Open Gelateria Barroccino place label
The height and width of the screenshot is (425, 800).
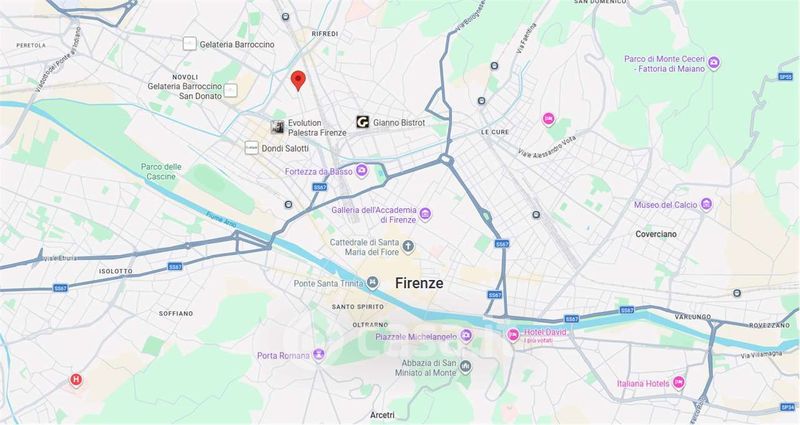click(x=237, y=44)
